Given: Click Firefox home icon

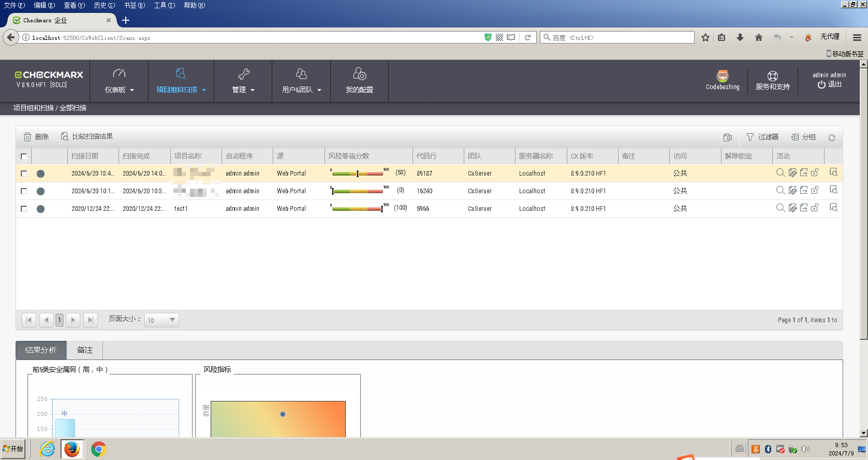Looking at the screenshot, I should (759, 37).
